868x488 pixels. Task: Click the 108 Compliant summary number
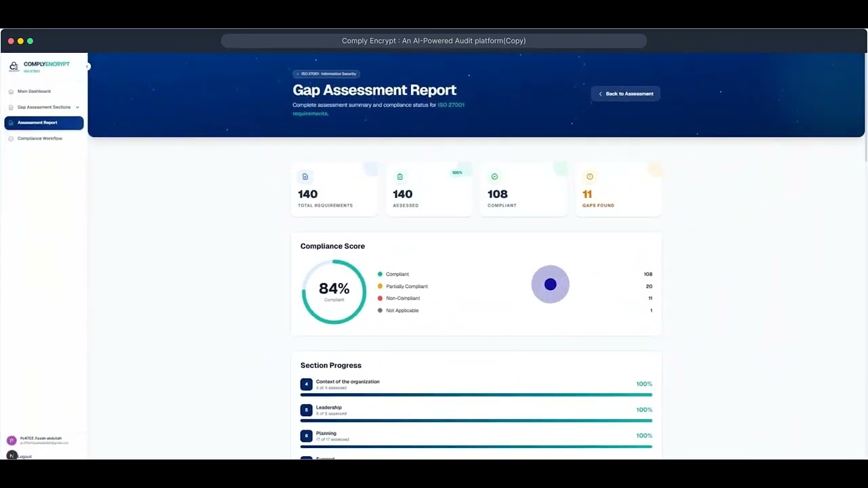tap(498, 195)
